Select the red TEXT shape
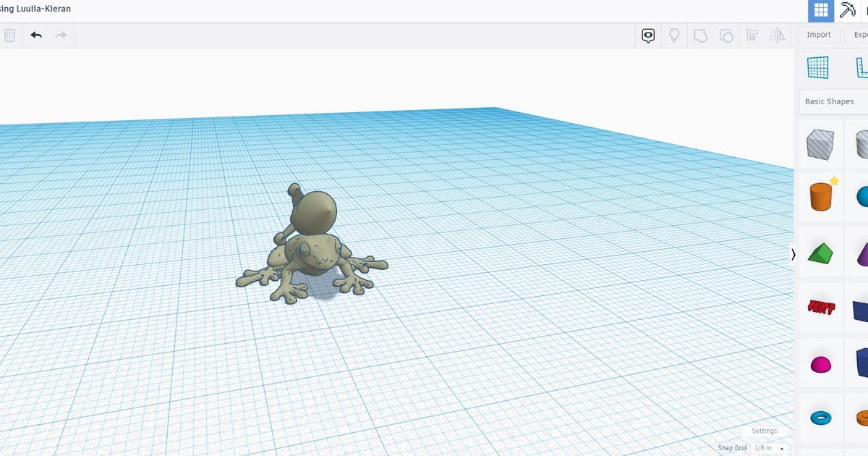 [820, 308]
